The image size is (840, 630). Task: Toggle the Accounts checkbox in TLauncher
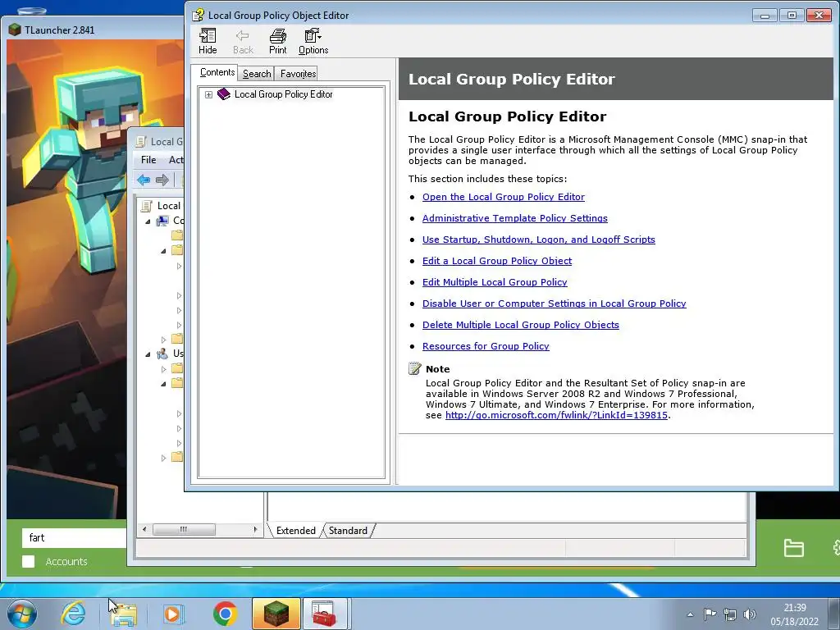(29, 561)
